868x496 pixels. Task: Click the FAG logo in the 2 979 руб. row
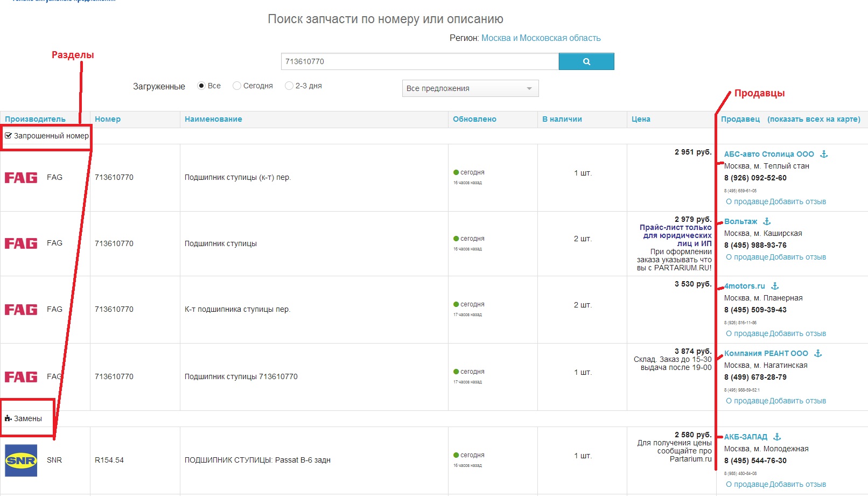pyautogui.click(x=21, y=243)
